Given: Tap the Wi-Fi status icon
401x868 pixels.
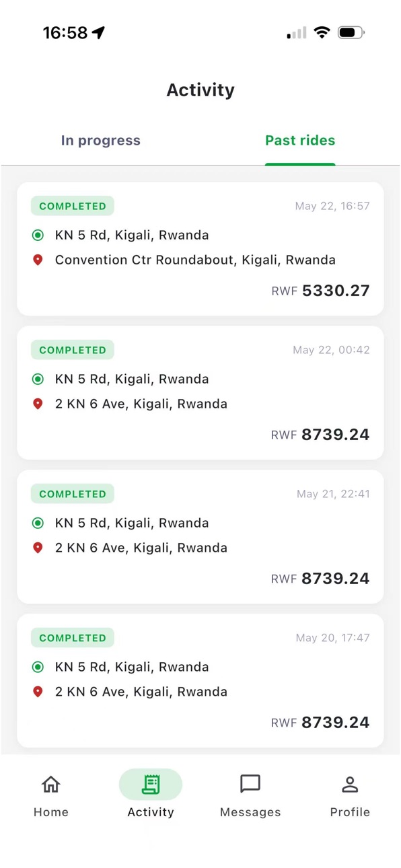Looking at the screenshot, I should coord(322,32).
